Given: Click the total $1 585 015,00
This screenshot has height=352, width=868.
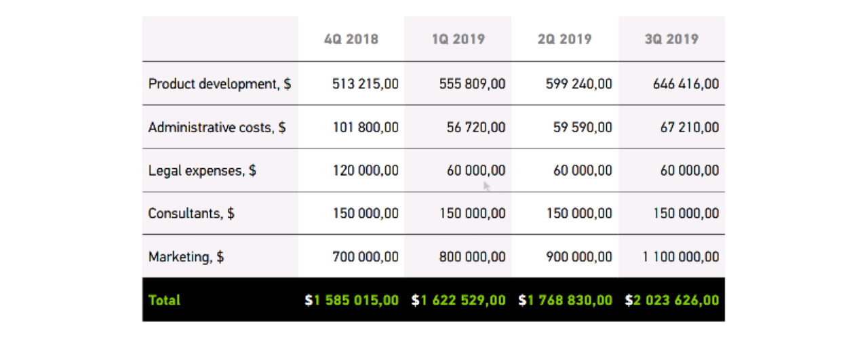Looking at the screenshot, I should [352, 300].
